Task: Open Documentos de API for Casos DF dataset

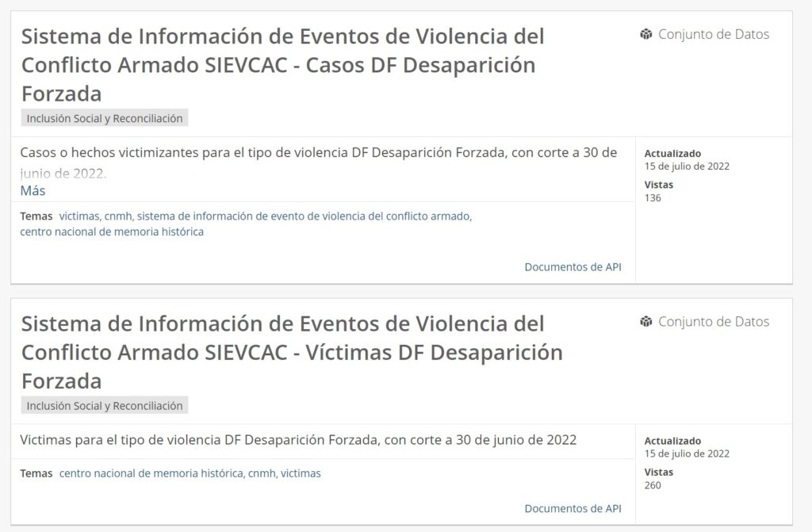Action: tap(573, 266)
